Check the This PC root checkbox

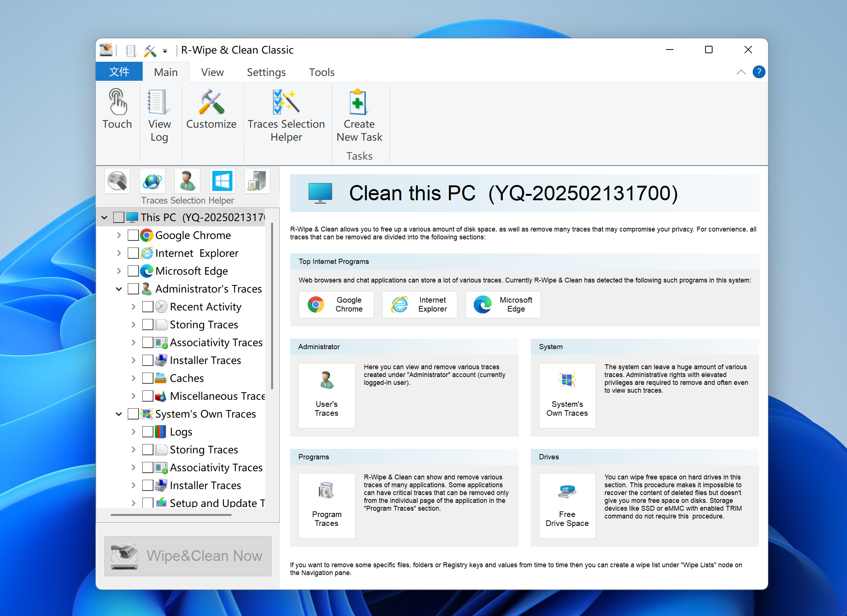click(119, 217)
